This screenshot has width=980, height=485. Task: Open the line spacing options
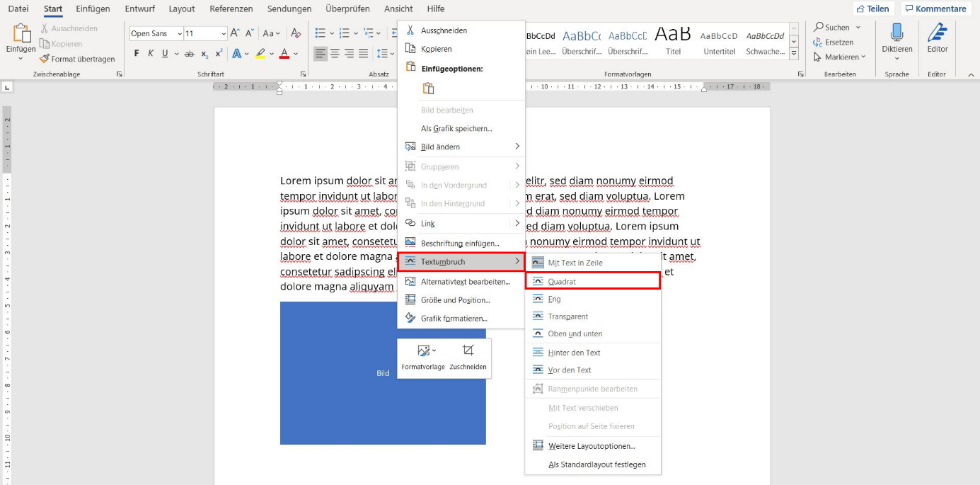click(x=383, y=54)
